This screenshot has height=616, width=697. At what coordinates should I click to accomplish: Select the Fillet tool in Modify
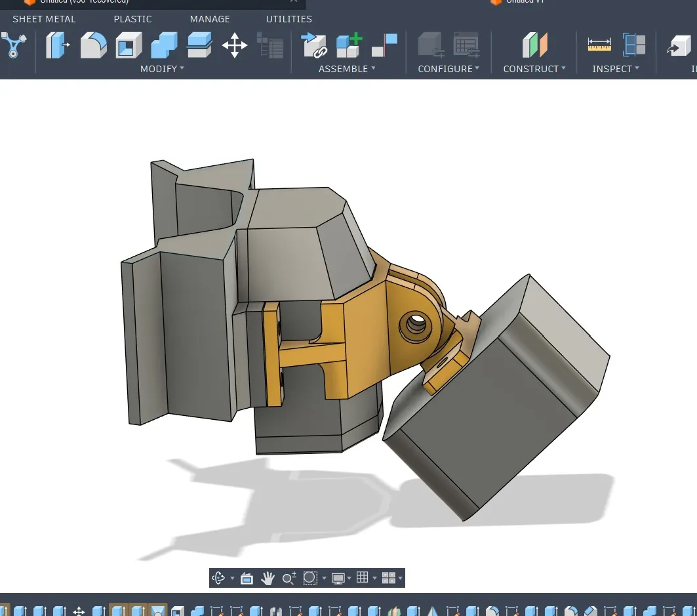pyautogui.click(x=93, y=45)
